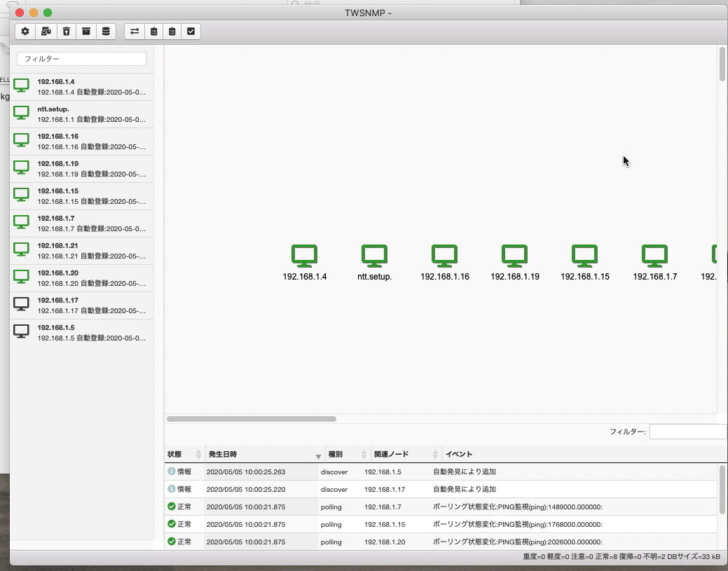Select 192.168.1.16 node icon on map

pos(444,256)
